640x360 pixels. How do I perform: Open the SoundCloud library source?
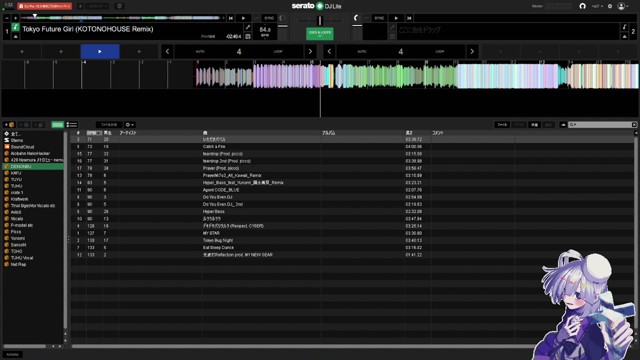(x=33, y=147)
